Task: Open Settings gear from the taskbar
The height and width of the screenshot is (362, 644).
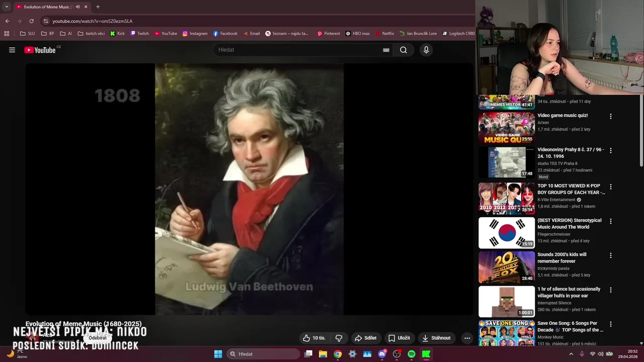Action: [x=352, y=354]
